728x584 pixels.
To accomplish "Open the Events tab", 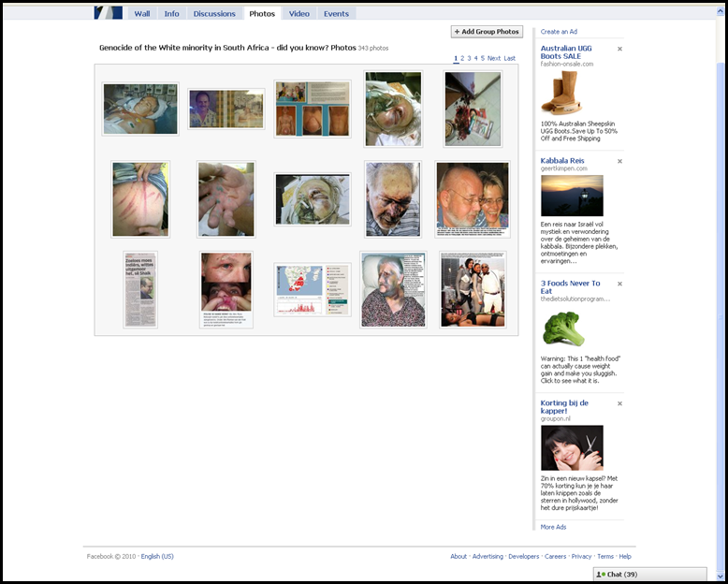I will [x=336, y=13].
